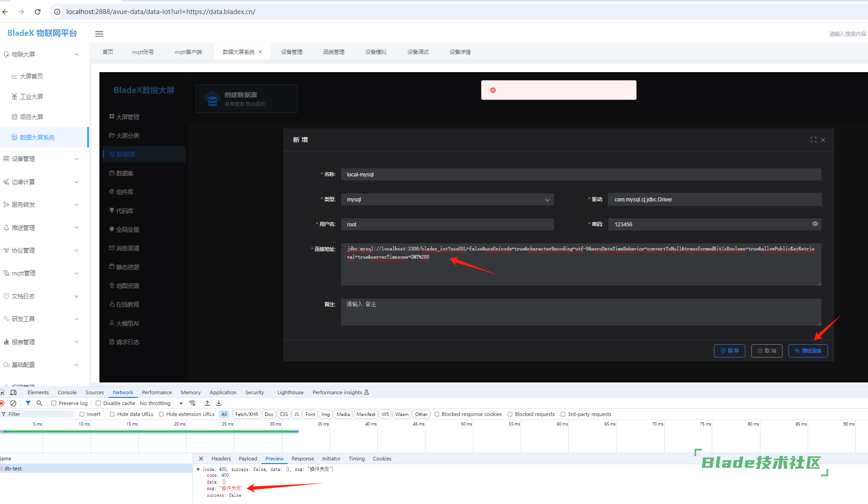Open the 类型 mysql dropdown
Screen dimensions: 868x504
point(447,200)
